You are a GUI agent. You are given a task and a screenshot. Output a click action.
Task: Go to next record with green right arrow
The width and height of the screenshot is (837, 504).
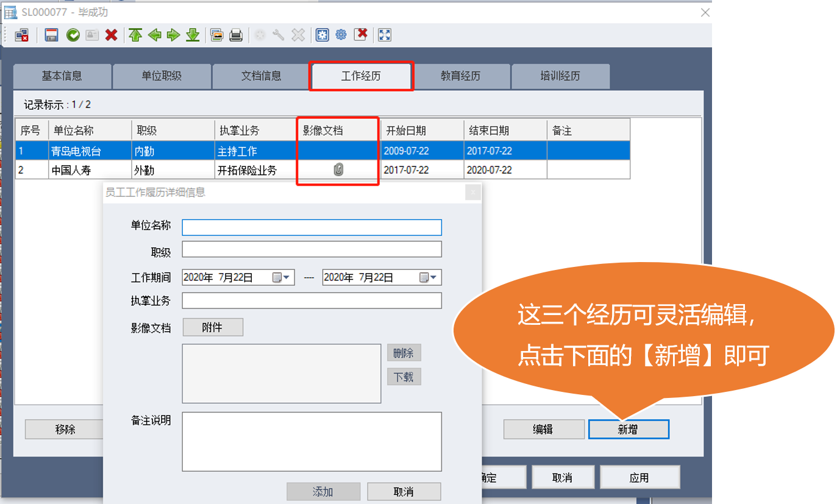click(174, 35)
